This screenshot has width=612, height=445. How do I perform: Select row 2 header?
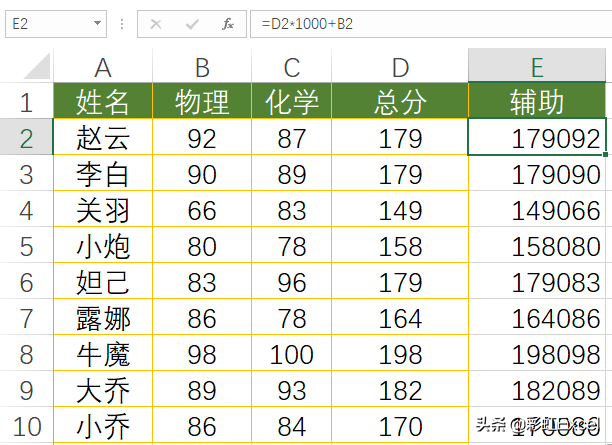27,137
